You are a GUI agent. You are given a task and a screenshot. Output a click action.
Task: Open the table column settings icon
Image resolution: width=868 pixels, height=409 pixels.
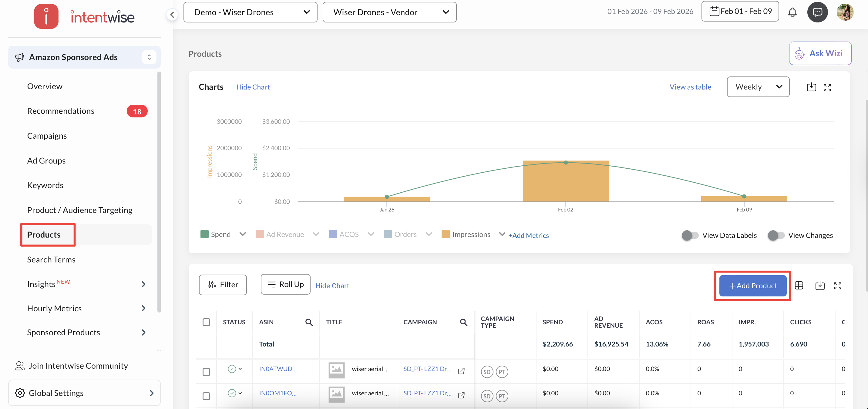(799, 286)
